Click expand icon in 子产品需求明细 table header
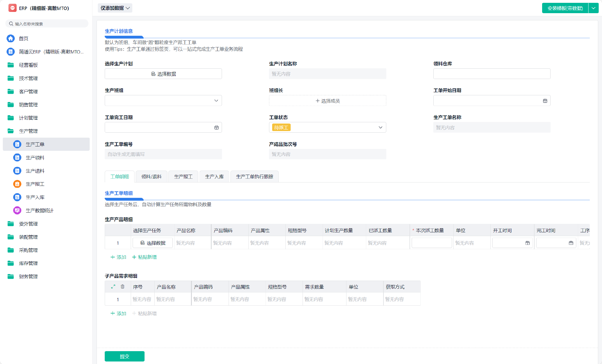 113,287
